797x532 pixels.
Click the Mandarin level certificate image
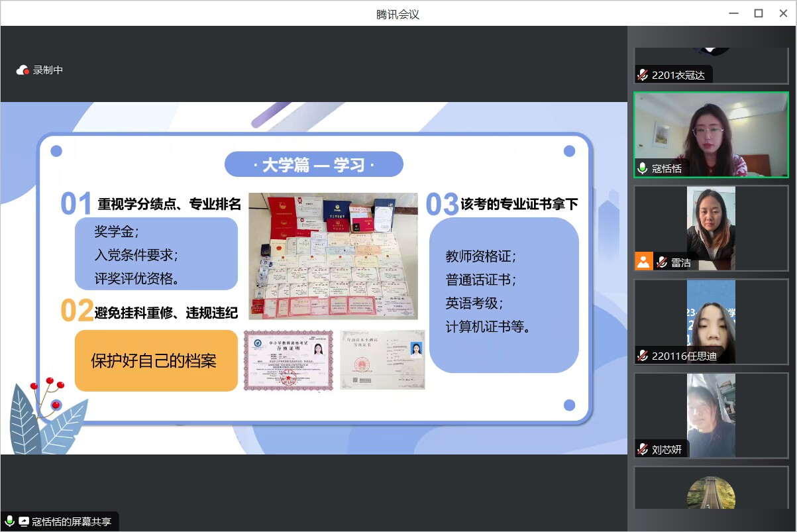pos(382,360)
